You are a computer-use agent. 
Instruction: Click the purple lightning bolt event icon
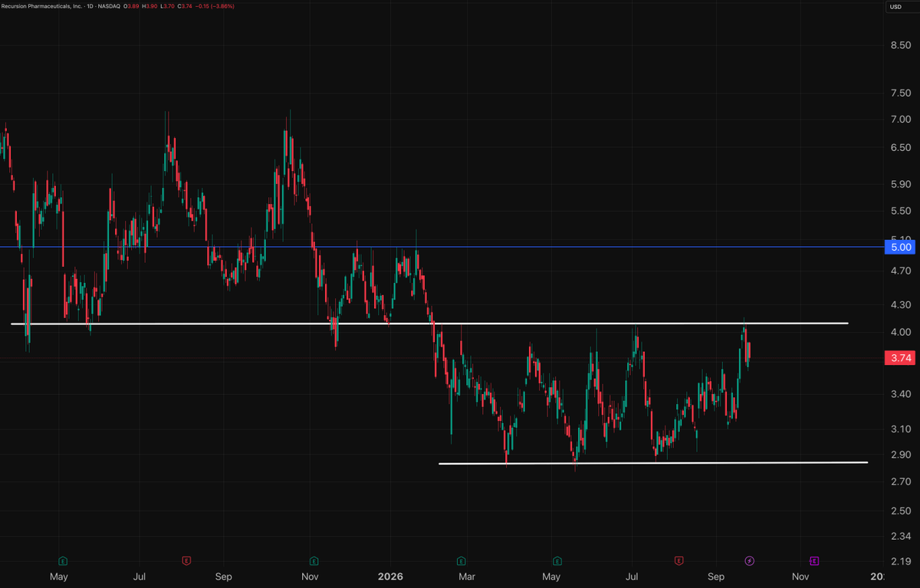tap(750, 560)
